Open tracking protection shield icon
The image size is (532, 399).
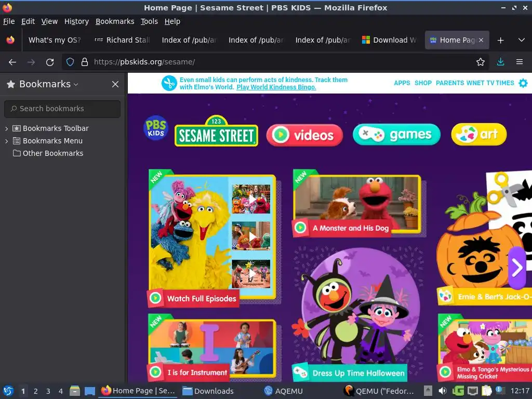pos(70,62)
